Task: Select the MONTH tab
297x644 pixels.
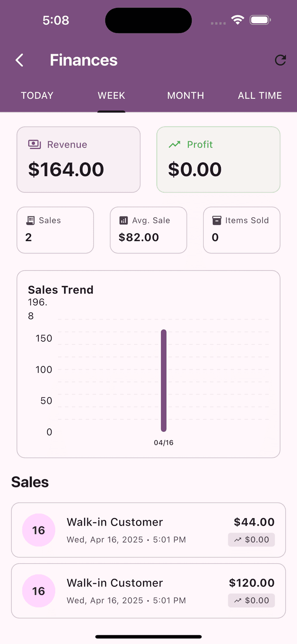Action: tap(186, 96)
